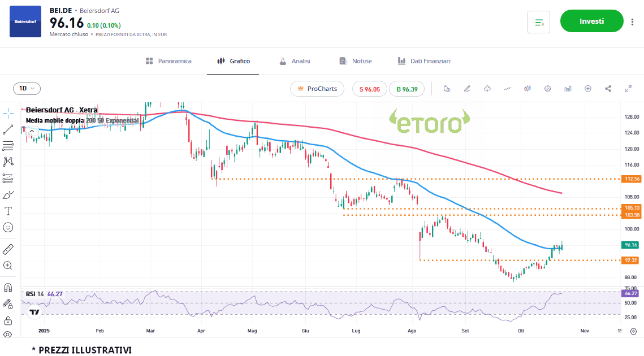The height and width of the screenshot is (356, 644).
Task: Share the chart via share icon
Action: click(608, 89)
